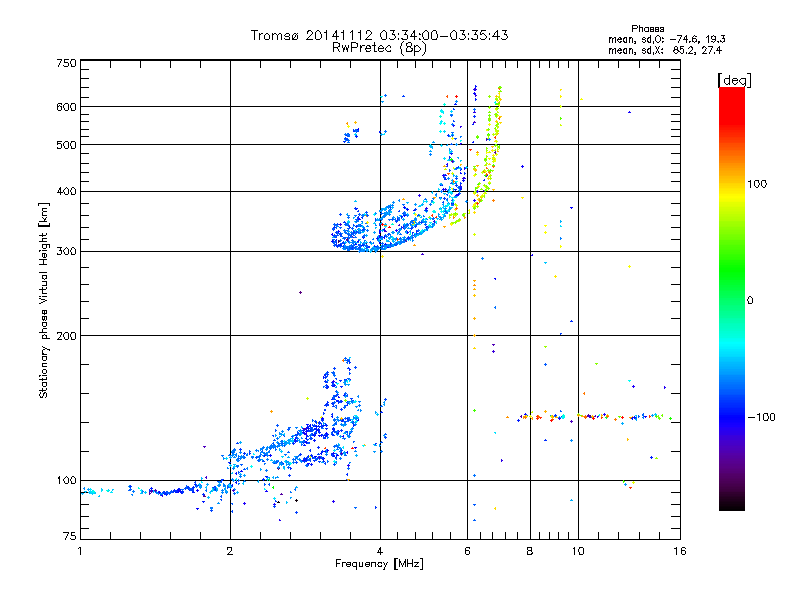Screen dimensions: 800x600
Task: Click the y-axis tick label '75'
Action: (70, 536)
